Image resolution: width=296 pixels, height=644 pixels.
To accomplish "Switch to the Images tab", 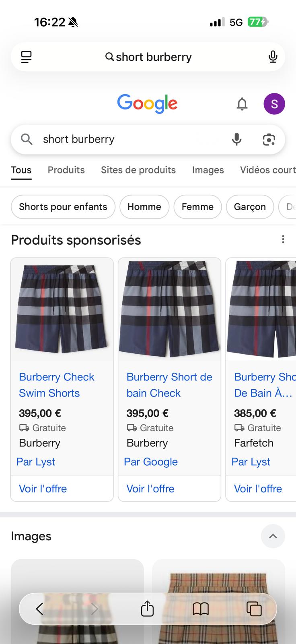I will pos(208,170).
